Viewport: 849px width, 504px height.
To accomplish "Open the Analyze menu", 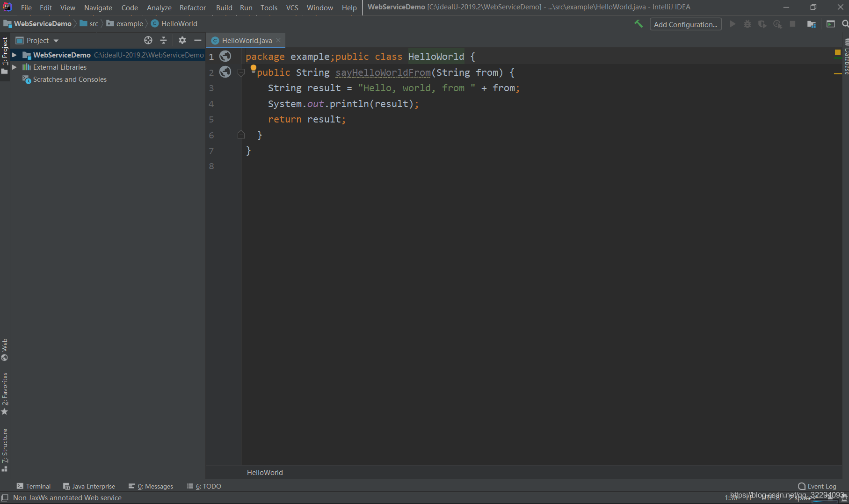I will 159,7.
